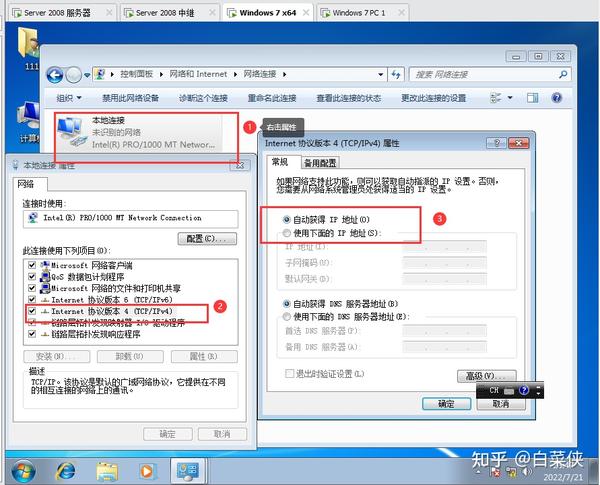The image size is (600, 485).
Task: Select 控制面板 in the breadcrumb path
Action: pyautogui.click(x=136, y=74)
